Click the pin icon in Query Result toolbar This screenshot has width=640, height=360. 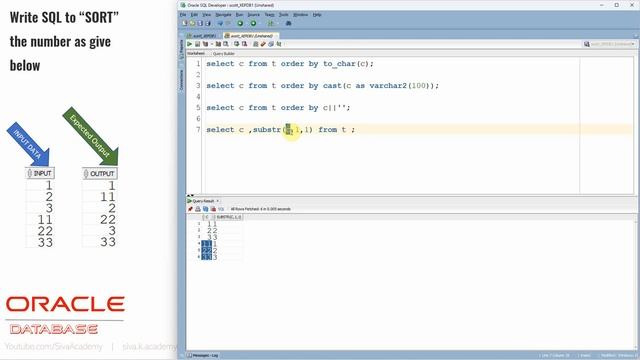190,209
